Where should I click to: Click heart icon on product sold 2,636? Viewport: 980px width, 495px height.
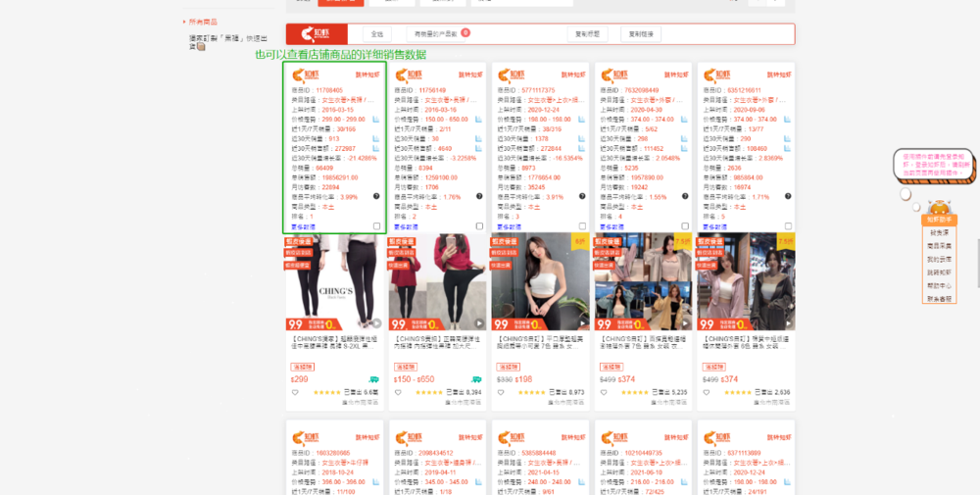point(707,392)
